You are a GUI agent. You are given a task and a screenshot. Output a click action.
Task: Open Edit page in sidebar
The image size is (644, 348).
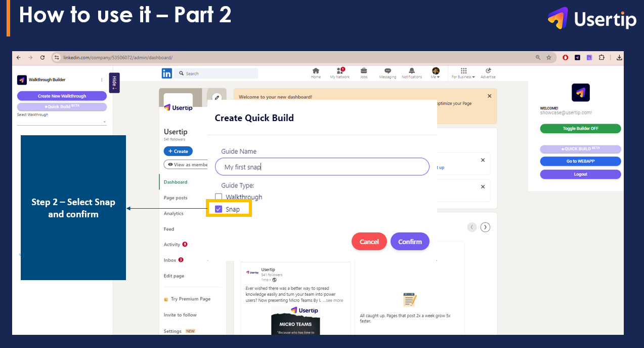click(x=174, y=276)
